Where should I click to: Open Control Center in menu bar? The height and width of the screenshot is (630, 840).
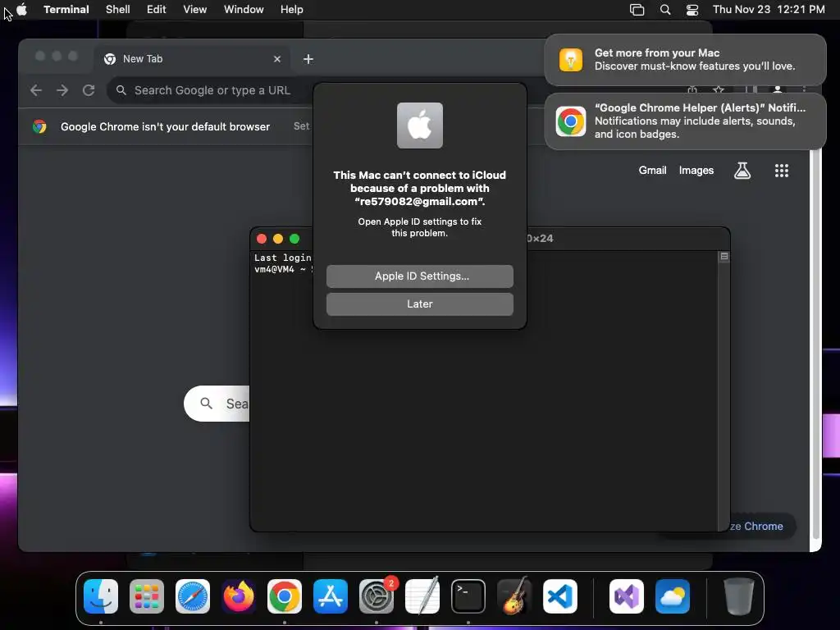[x=692, y=10]
